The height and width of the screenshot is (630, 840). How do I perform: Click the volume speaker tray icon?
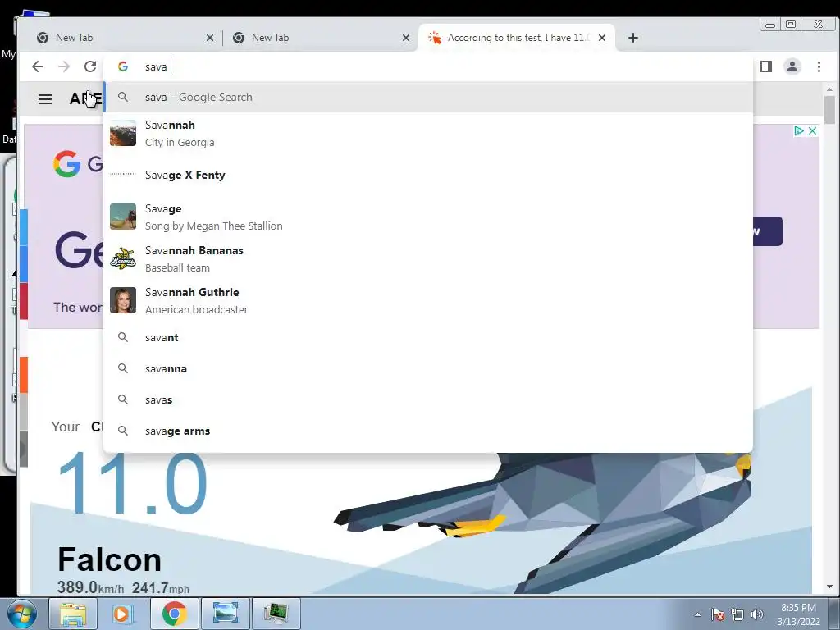coord(757,614)
